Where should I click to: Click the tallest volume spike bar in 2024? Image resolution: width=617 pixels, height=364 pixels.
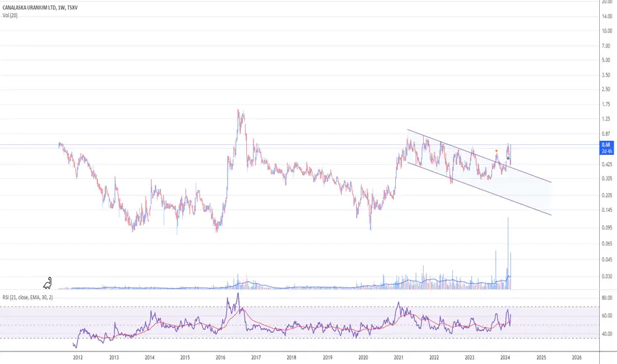coord(508,253)
